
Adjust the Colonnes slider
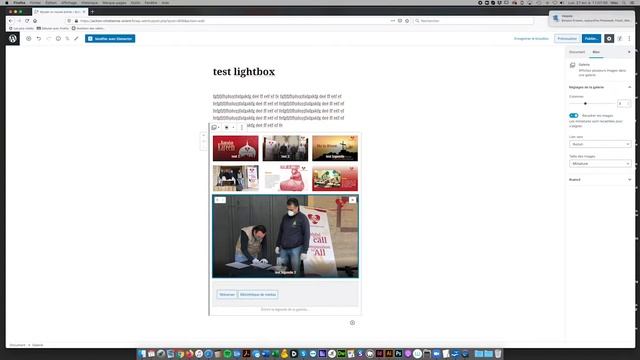pos(592,104)
